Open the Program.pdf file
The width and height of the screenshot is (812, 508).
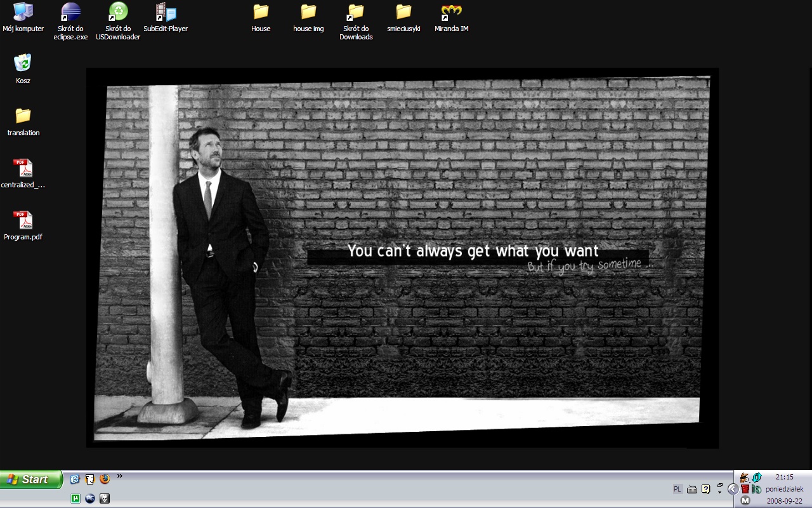coord(23,221)
